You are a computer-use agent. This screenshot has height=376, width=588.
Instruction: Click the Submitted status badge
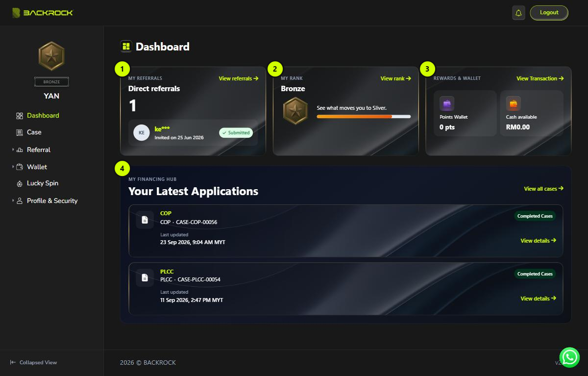[236, 133]
